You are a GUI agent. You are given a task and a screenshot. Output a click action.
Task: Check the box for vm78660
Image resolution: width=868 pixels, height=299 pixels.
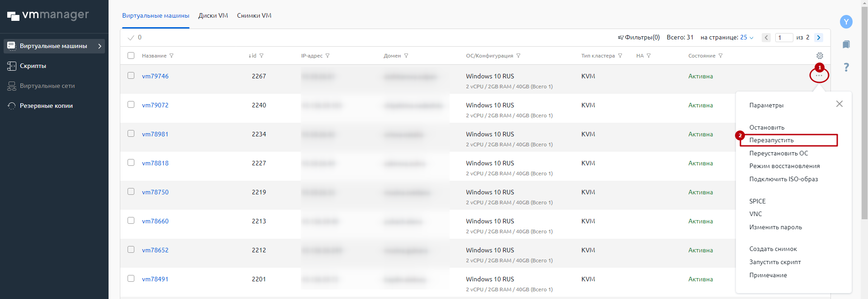point(131,221)
